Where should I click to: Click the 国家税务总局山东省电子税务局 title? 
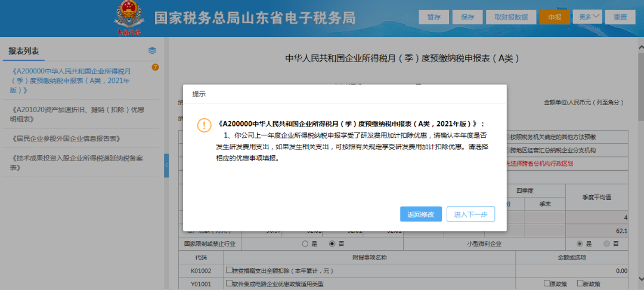click(255, 18)
